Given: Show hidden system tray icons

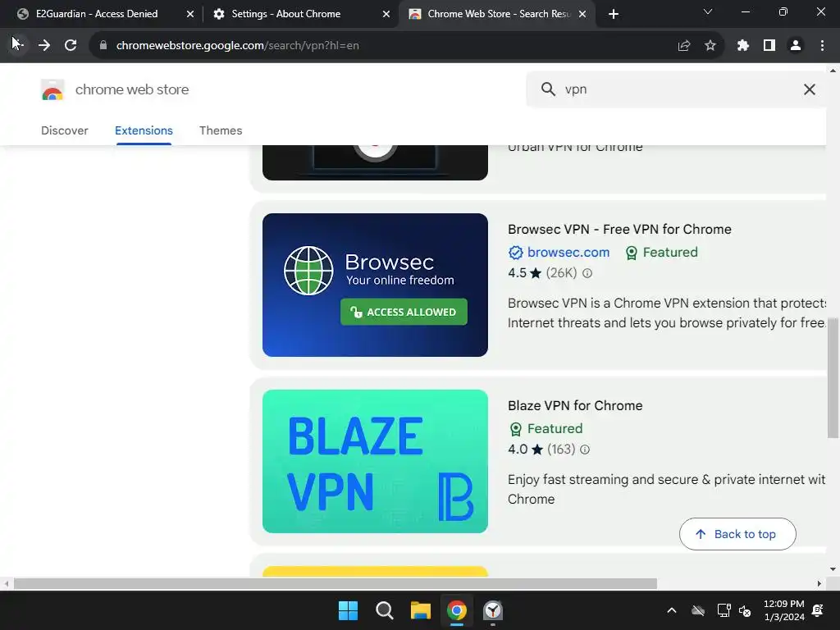Looking at the screenshot, I should 672,610.
